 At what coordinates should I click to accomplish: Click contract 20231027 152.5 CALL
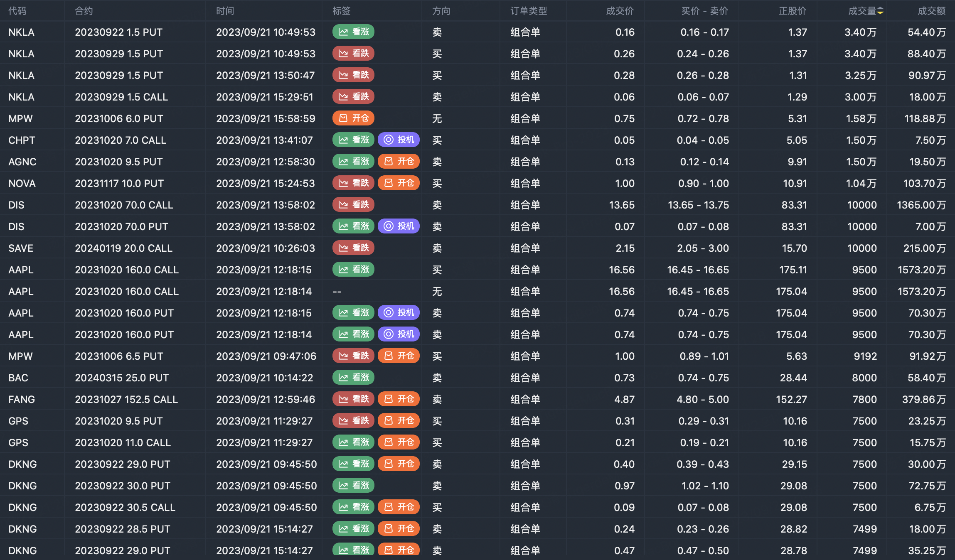(x=126, y=399)
